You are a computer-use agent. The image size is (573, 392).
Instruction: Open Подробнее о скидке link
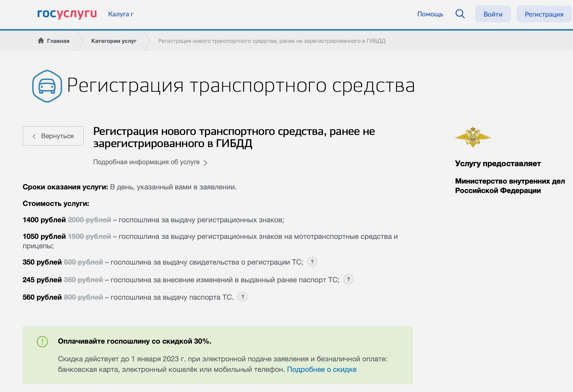322,369
